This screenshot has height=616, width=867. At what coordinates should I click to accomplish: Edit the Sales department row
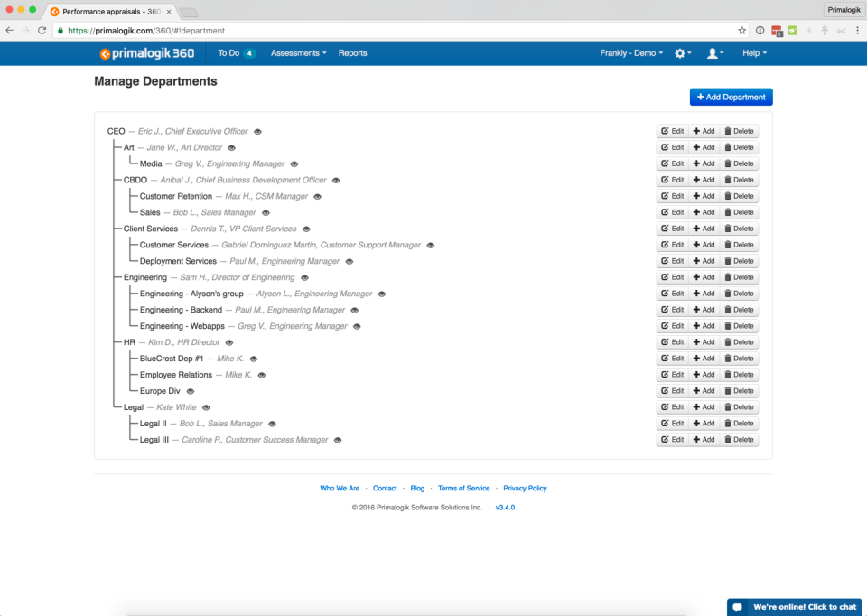pos(672,212)
